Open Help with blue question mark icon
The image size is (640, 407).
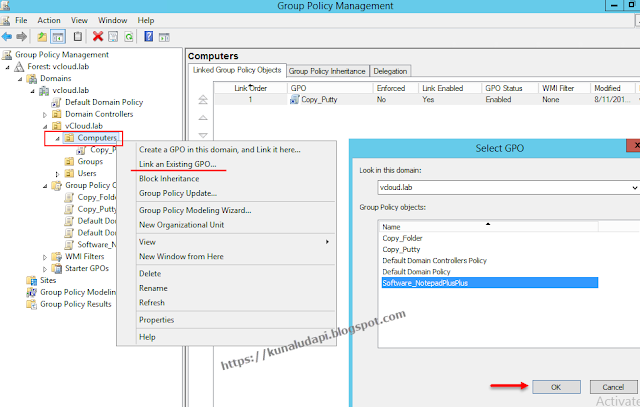click(x=149, y=37)
